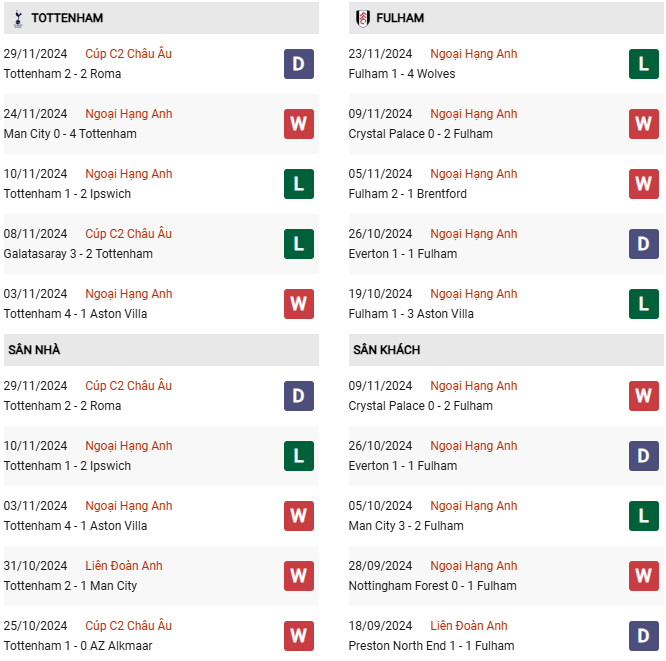
Task: Open Cúp C2 Châu Âu link dated 08/11/2024
Action: pyautogui.click(x=128, y=234)
